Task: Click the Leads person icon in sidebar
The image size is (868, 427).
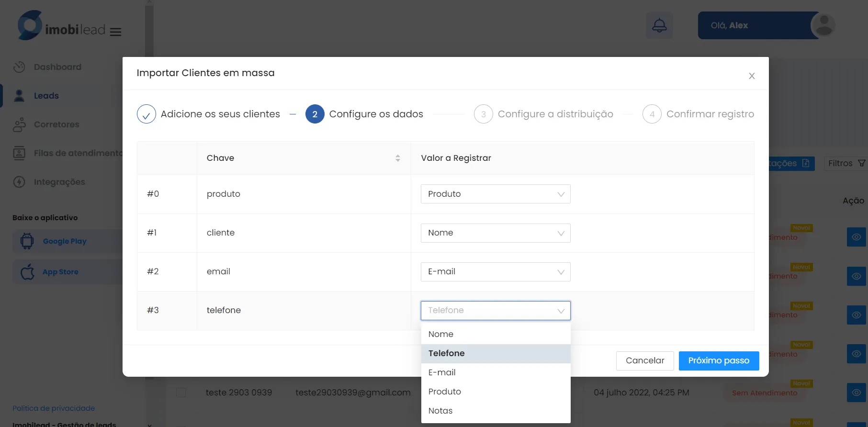Action: pyautogui.click(x=19, y=96)
